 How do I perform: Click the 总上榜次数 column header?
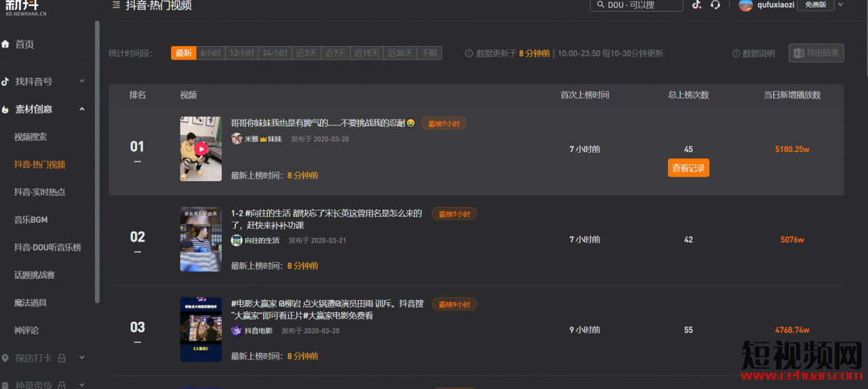[688, 95]
